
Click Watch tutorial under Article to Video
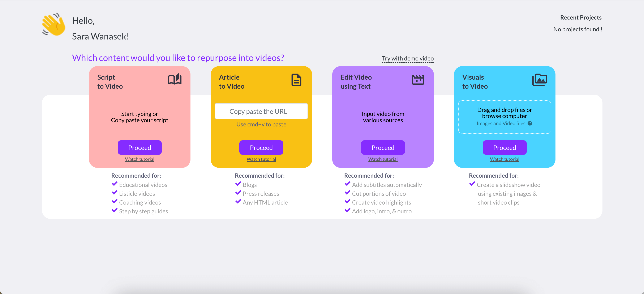[x=261, y=159]
